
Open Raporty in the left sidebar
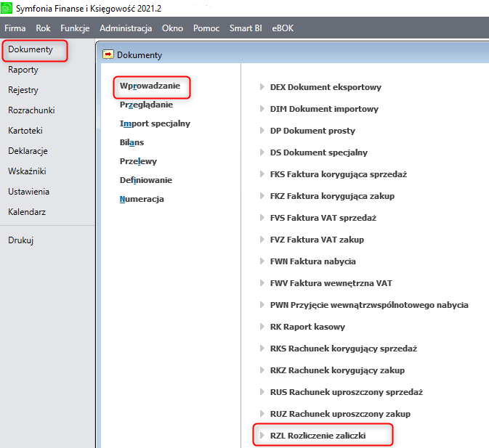23,70
